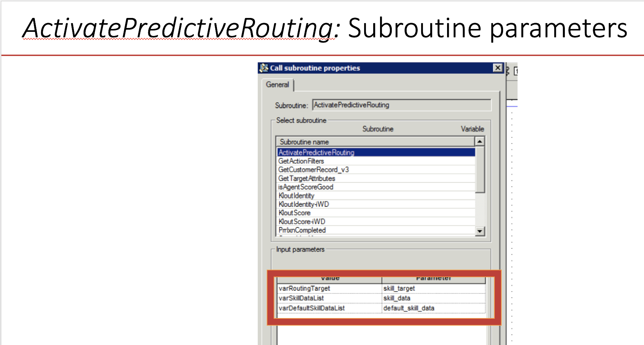Choose KloutIdentity-iWD in the list
The height and width of the screenshot is (345, 644).
point(304,204)
